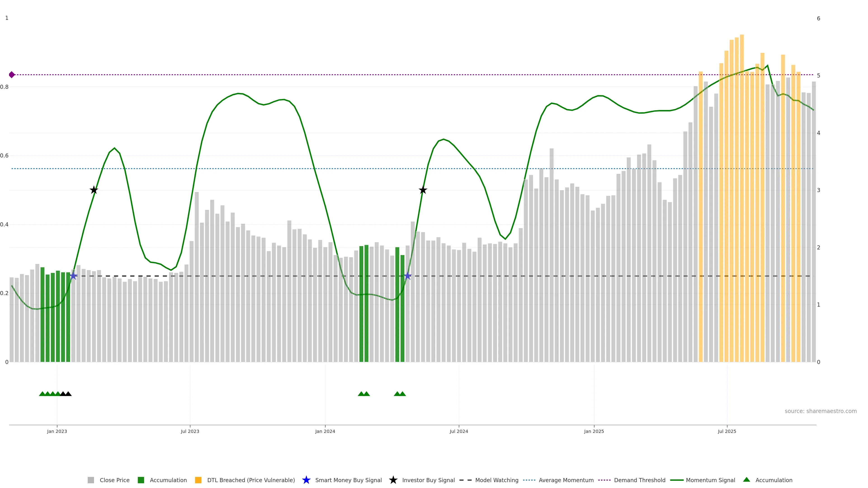Viewport: 868px width, 488px height.
Task: Toggle DTL Breached legend entry
Action: point(251,480)
